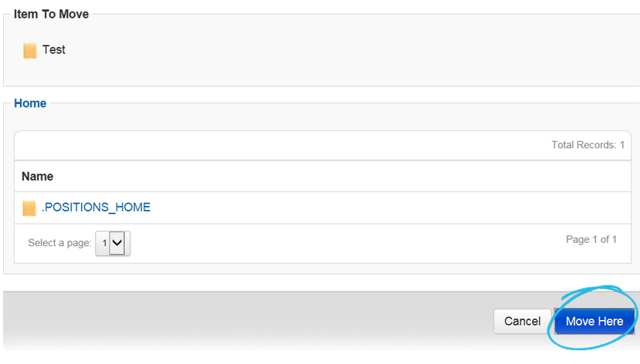Click the 'Select a page:' label
640x364 pixels.
tap(59, 243)
